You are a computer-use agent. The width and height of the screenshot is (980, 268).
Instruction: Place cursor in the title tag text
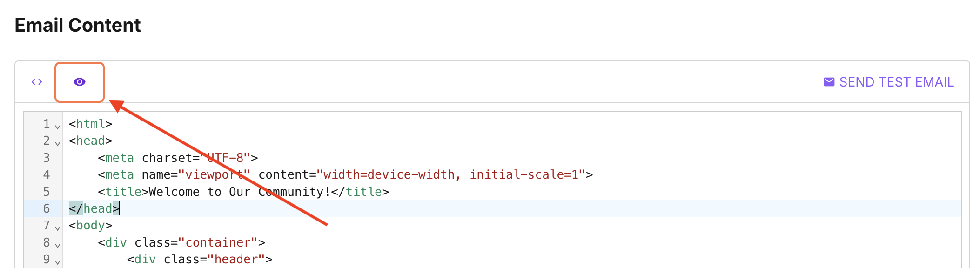pos(239,192)
